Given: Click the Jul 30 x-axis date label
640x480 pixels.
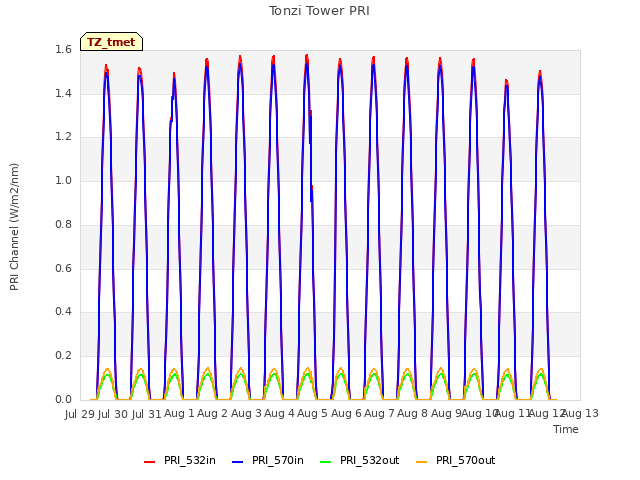Looking at the screenshot, I should 113,414.
